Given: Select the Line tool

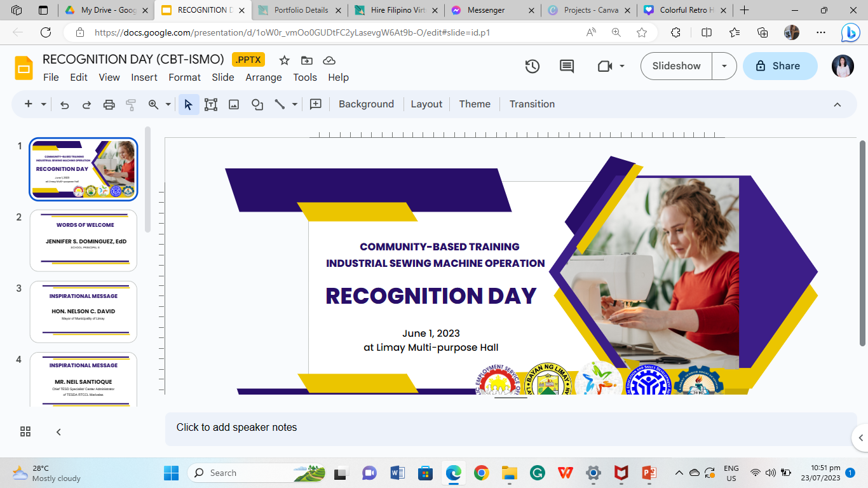Looking at the screenshot, I should [x=280, y=105].
